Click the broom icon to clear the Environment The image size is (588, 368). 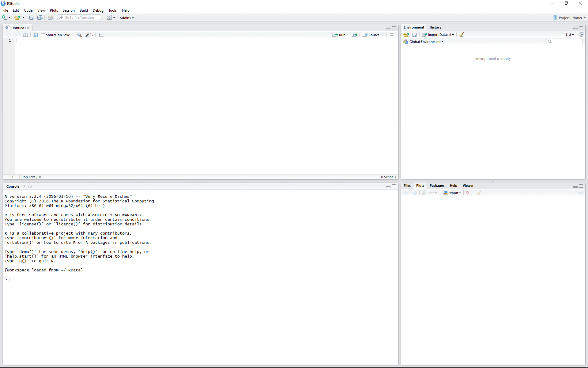point(462,35)
